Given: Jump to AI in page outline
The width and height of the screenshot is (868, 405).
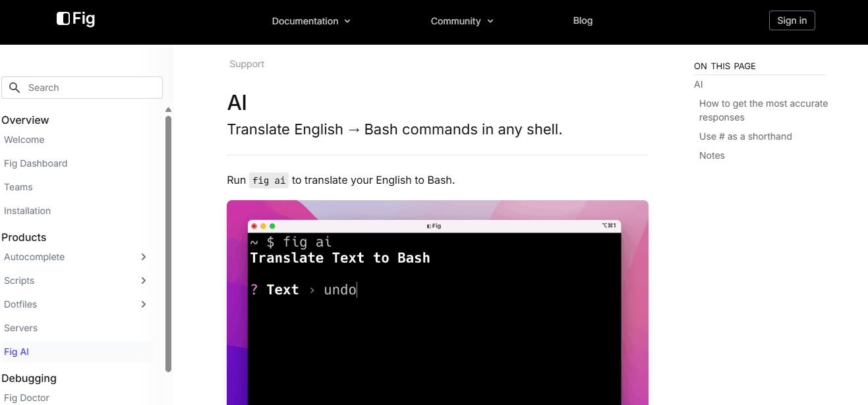Looking at the screenshot, I should [699, 84].
